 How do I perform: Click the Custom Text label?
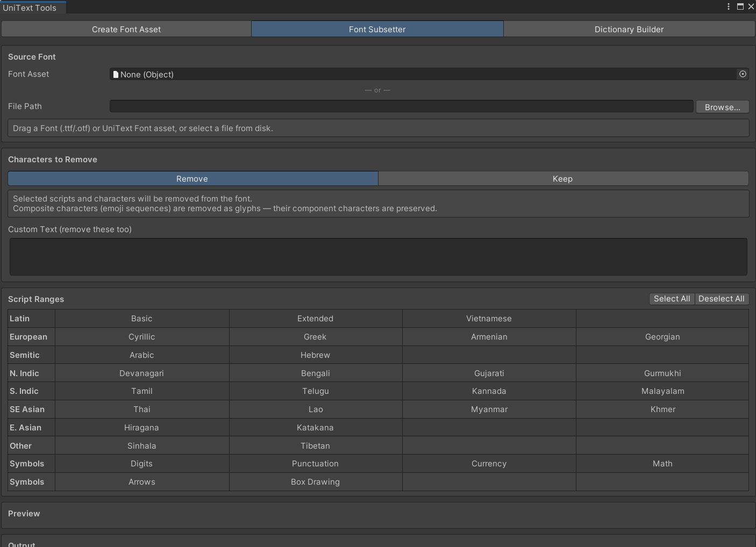click(70, 229)
